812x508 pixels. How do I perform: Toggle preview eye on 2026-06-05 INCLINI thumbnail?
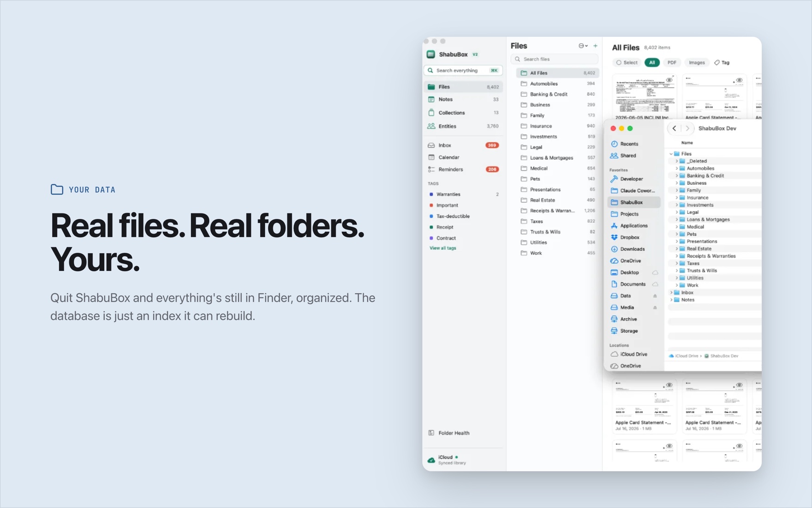669,80
